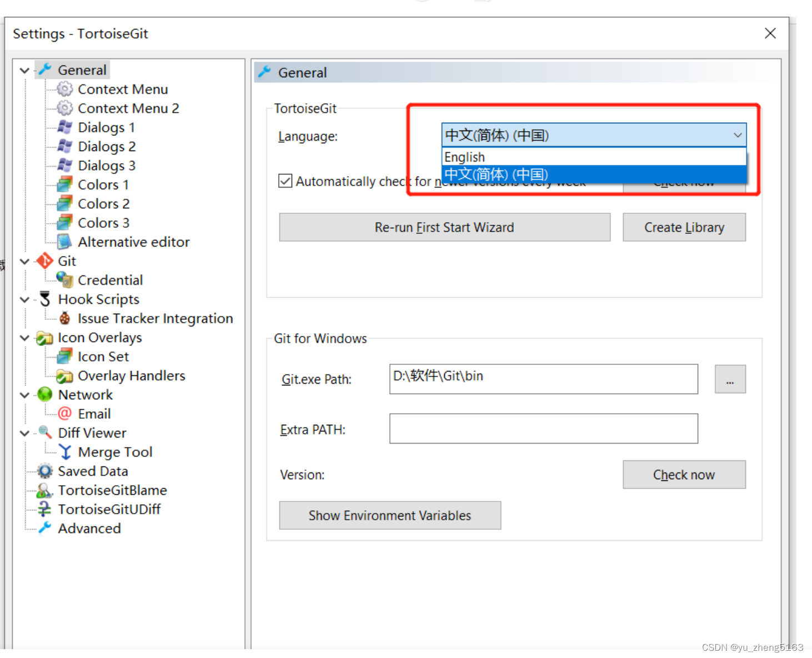
Task: Click the Git diamond icon
Action: [x=45, y=260]
